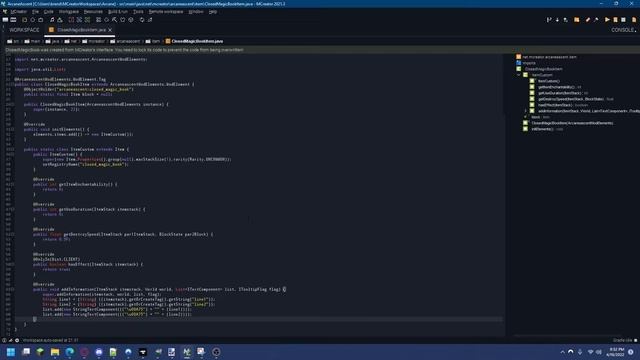Open the taskbar clock and date

[x=616, y=352]
